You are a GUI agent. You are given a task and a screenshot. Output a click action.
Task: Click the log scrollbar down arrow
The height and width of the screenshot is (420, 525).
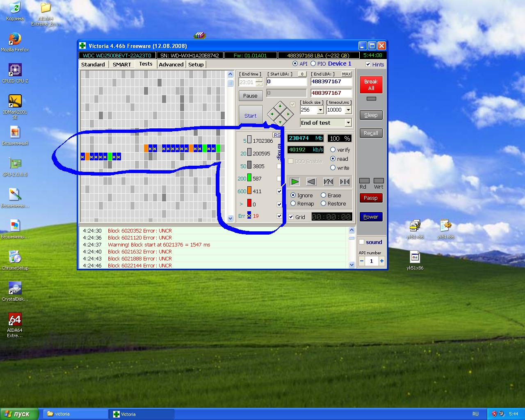pos(352,265)
